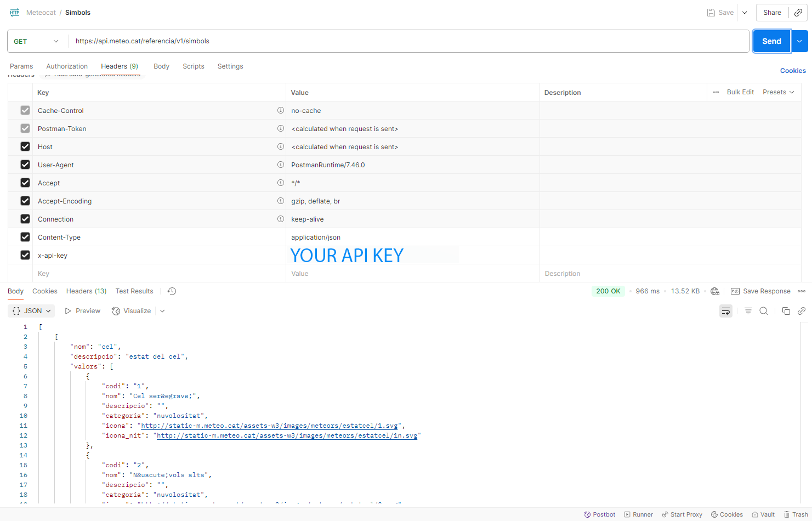
Task: Open the GET method dropdown
Action: click(37, 41)
